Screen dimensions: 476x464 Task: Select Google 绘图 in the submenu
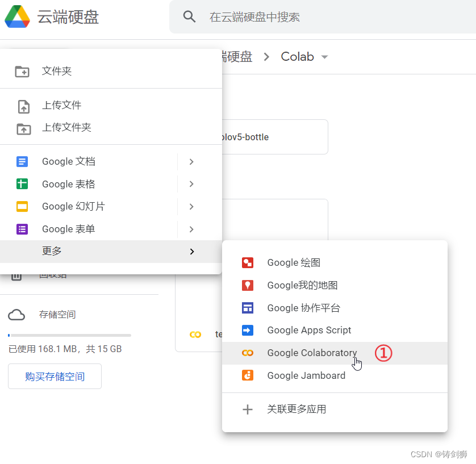[x=335, y=262]
